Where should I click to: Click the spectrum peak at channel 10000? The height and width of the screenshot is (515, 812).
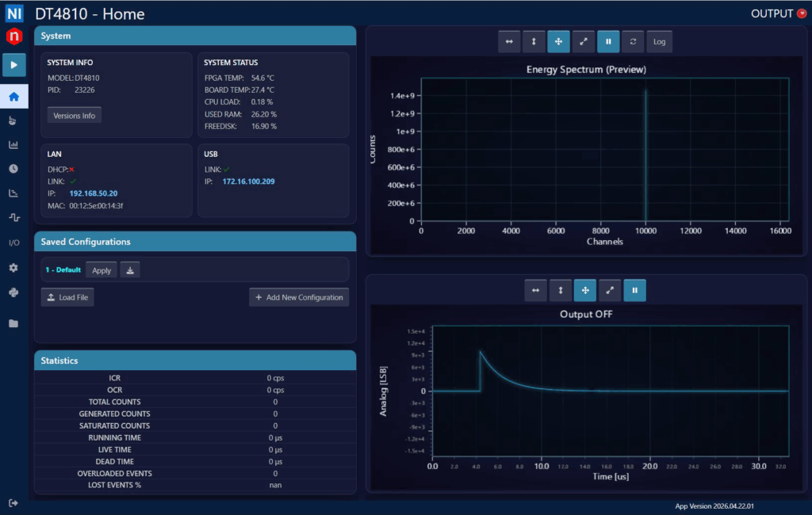point(645,155)
